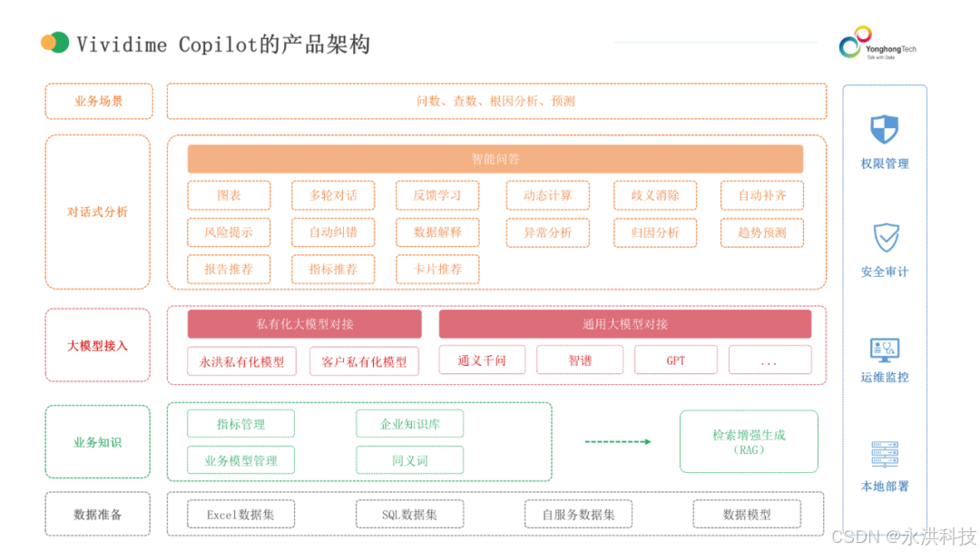The image size is (980, 552).
Task: Click the 数据模型 box
Action: pyautogui.click(x=747, y=515)
